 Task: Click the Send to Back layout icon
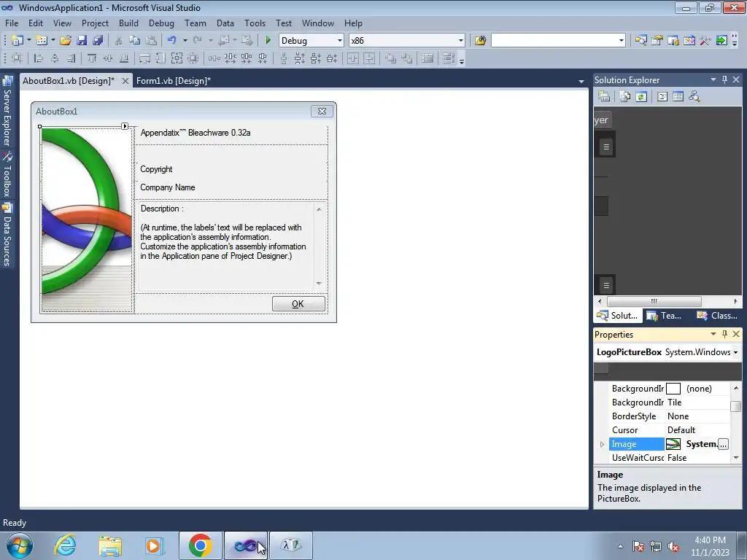406,58
